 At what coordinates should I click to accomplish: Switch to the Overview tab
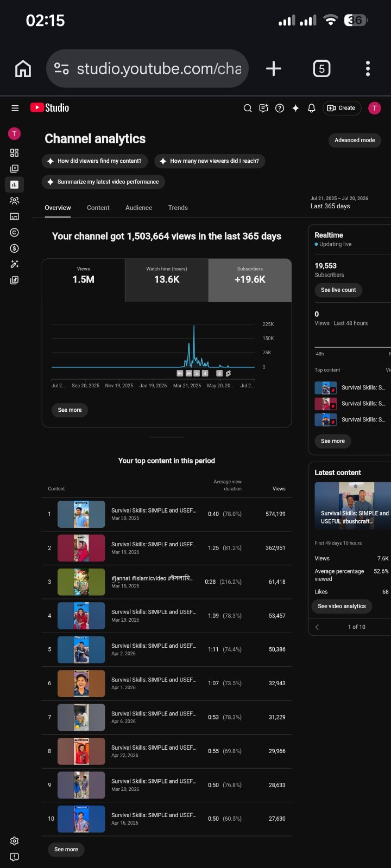tap(58, 208)
